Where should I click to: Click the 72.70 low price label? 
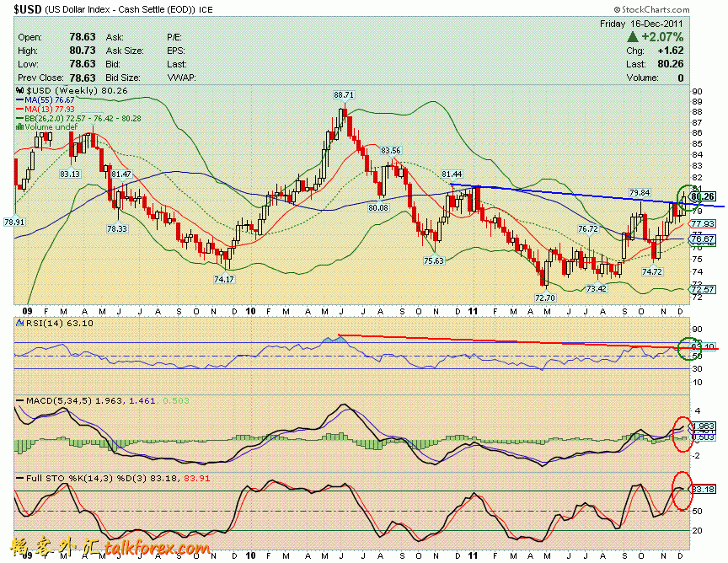[x=544, y=298]
